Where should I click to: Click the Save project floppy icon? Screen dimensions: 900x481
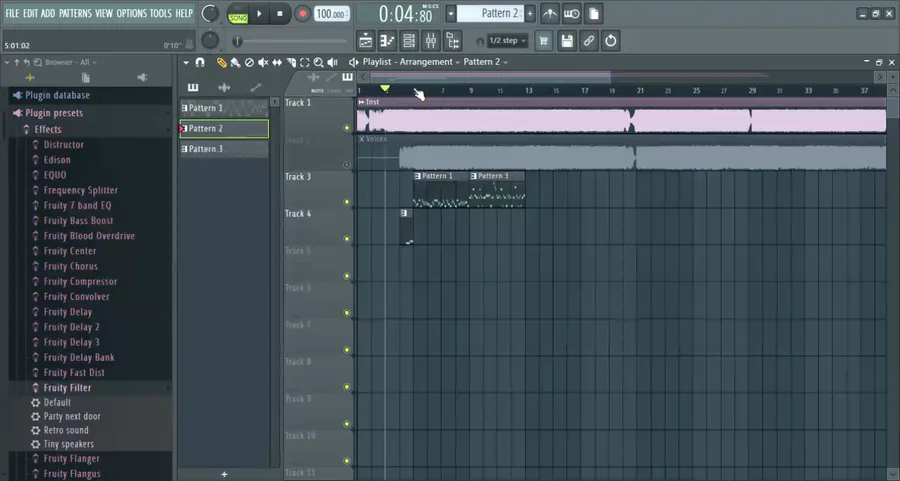(x=567, y=41)
